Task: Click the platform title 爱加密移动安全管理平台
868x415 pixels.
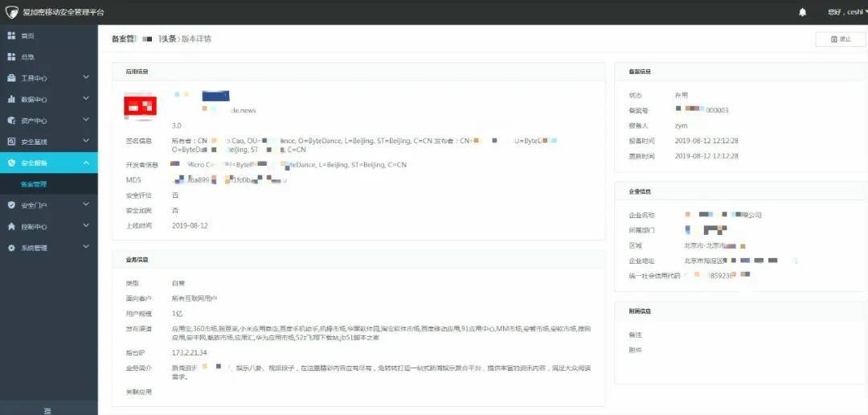Action: (x=63, y=12)
